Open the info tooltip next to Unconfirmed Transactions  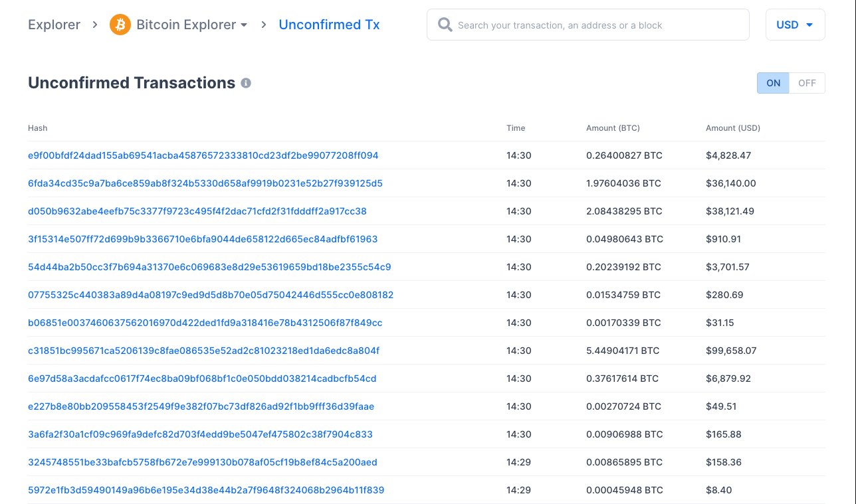click(x=246, y=82)
